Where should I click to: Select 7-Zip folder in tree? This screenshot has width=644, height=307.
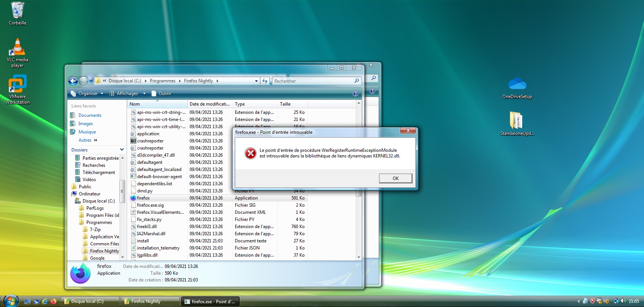click(x=95, y=230)
